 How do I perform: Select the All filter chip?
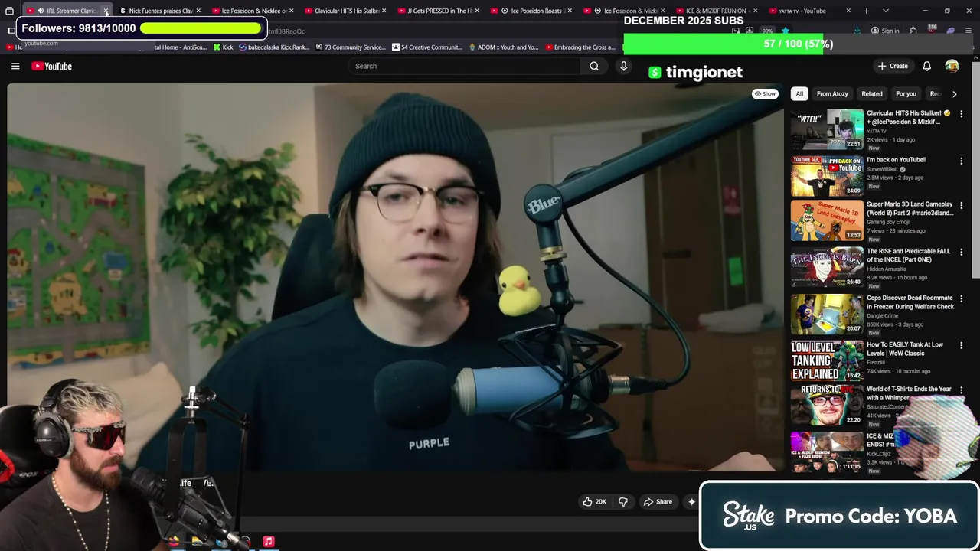click(x=799, y=94)
